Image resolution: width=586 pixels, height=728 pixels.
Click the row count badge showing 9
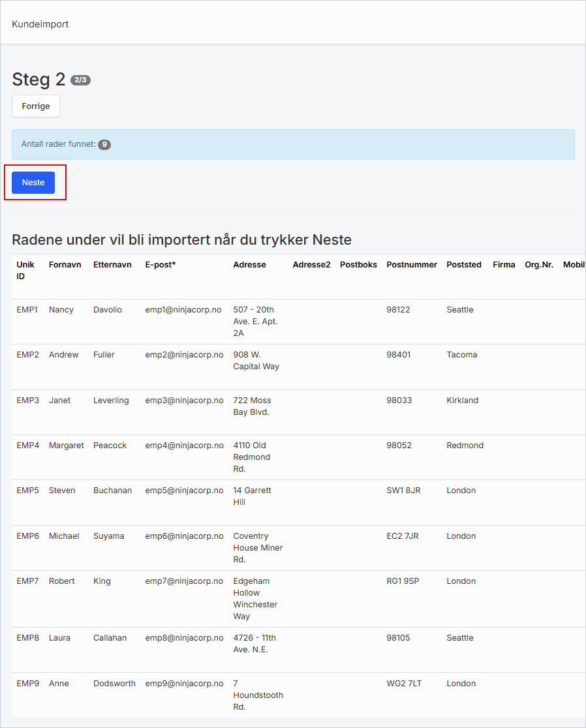click(x=104, y=144)
